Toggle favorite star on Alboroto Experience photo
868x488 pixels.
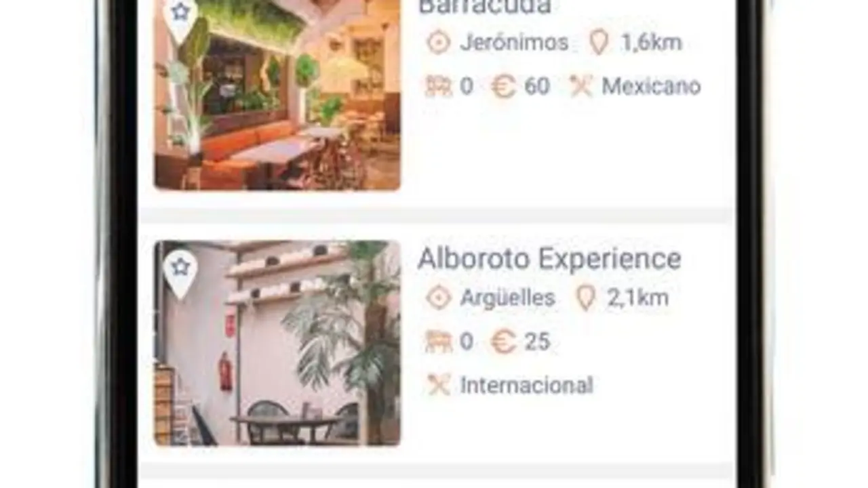coord(180,270)
